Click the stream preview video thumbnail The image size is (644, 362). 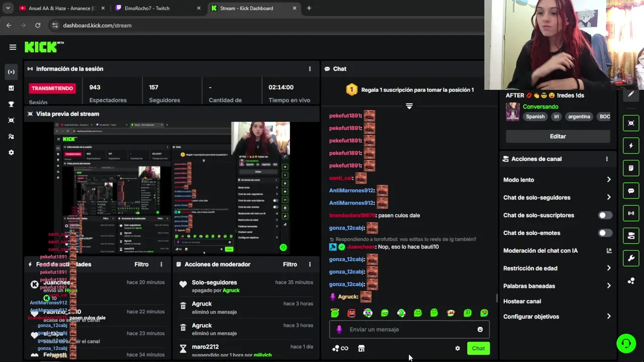[172, 188]
